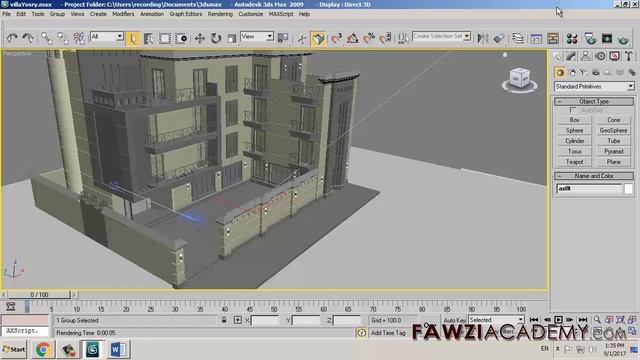Click the Edit Named Selection Sets icon
Image resolution: width=640 pixels, height=360 pixels.
point(403,38)
